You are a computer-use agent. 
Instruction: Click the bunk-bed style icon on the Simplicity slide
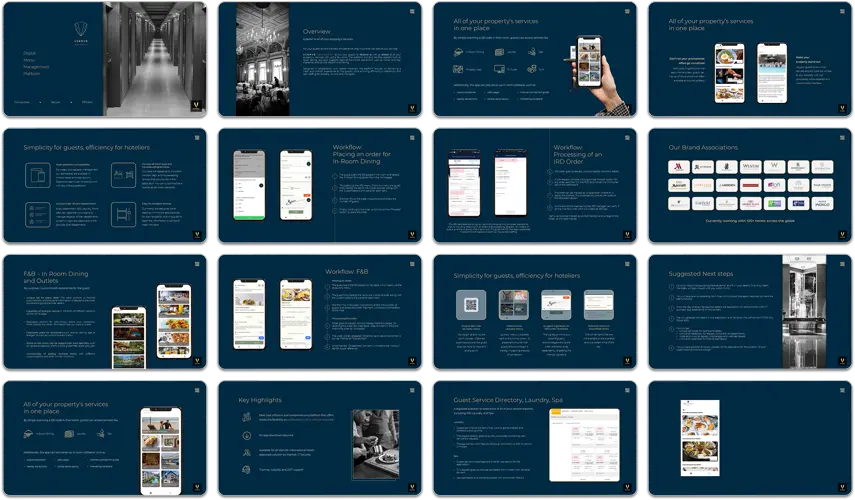[123, 214]
